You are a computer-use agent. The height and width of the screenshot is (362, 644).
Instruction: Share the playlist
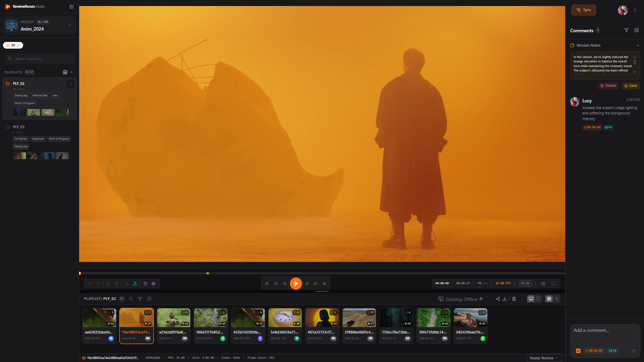[x=498, y=299]
